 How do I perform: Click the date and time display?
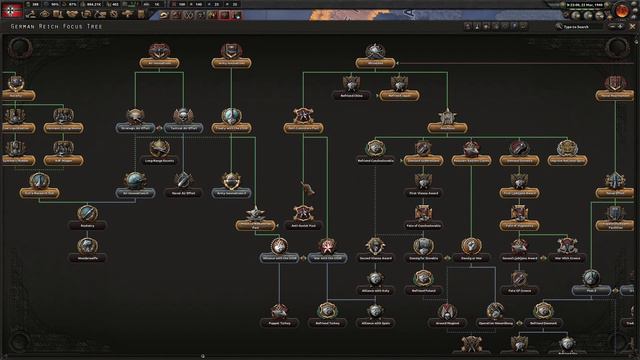tap(584, 5)
